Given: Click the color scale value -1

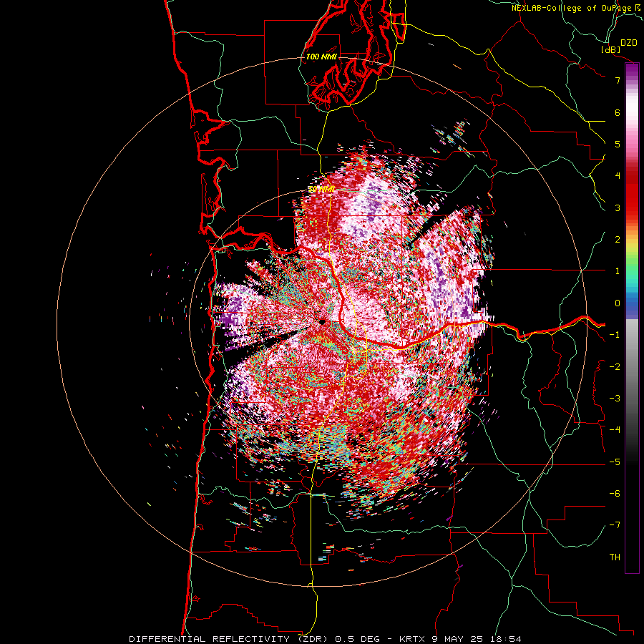Looking at the screenshot, I should tap(615, 335).
